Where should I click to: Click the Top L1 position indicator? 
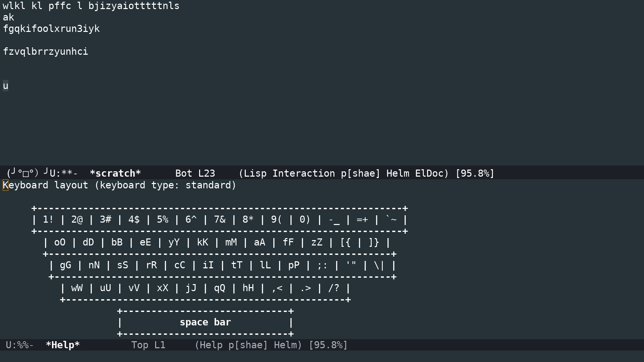[x=148, y=345]
